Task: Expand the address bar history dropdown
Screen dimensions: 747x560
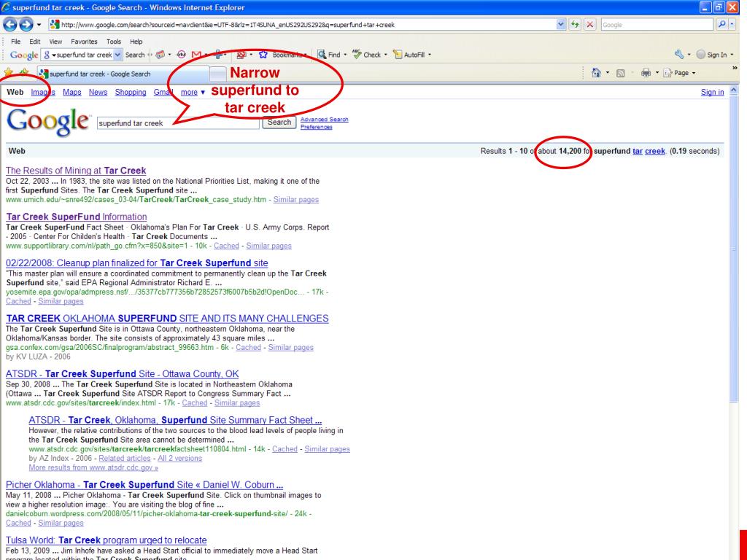Action: [561, 25]
